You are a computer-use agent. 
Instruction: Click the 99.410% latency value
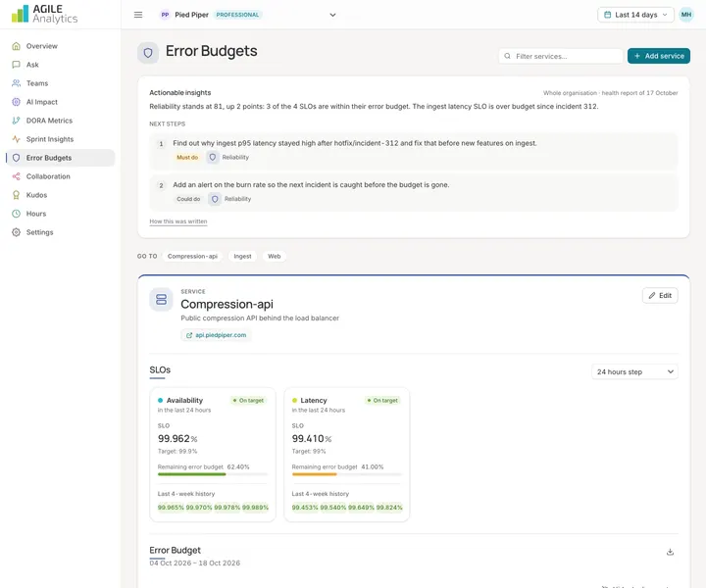[312, 439]
